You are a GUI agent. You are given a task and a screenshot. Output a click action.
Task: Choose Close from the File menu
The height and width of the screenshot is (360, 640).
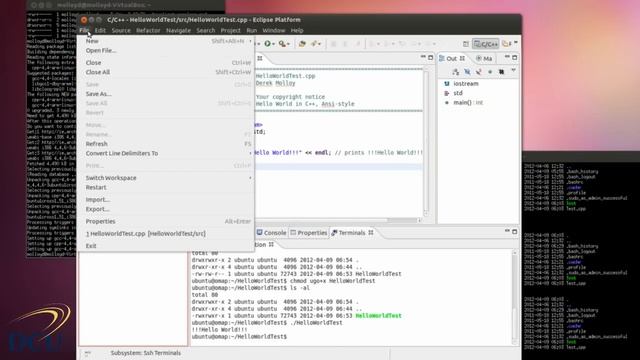click(x=166, y=62)
